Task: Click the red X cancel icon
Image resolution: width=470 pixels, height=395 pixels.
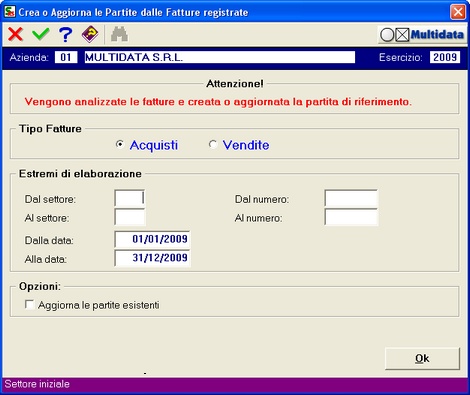Action: [x=16, y=34]
